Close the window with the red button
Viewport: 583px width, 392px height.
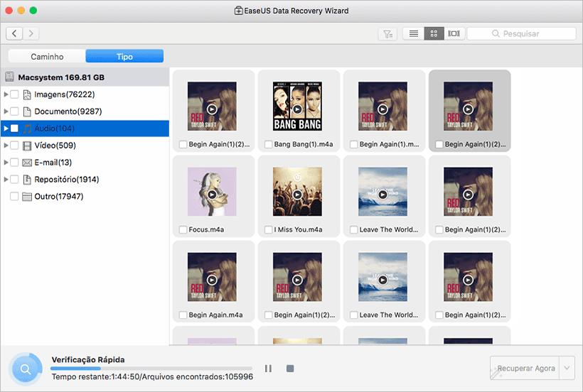point(9,11)
